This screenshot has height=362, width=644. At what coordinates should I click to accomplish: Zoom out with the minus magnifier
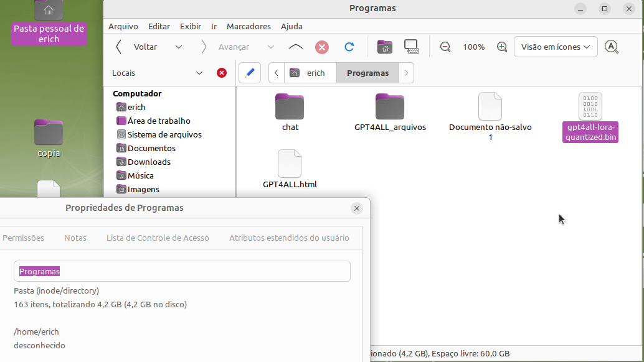pos(445,47)
